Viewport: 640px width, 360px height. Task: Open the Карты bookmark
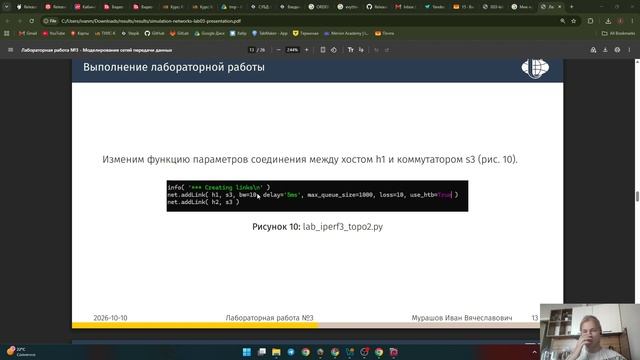[x=80, y=33]
